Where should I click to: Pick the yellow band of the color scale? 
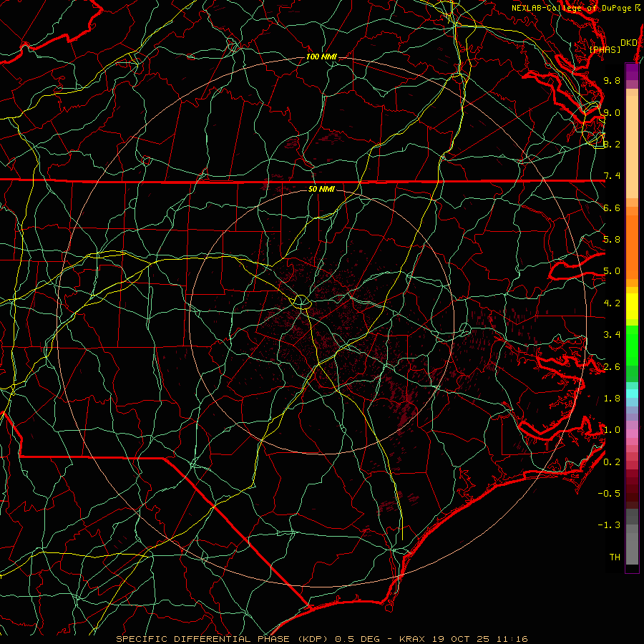632,306
